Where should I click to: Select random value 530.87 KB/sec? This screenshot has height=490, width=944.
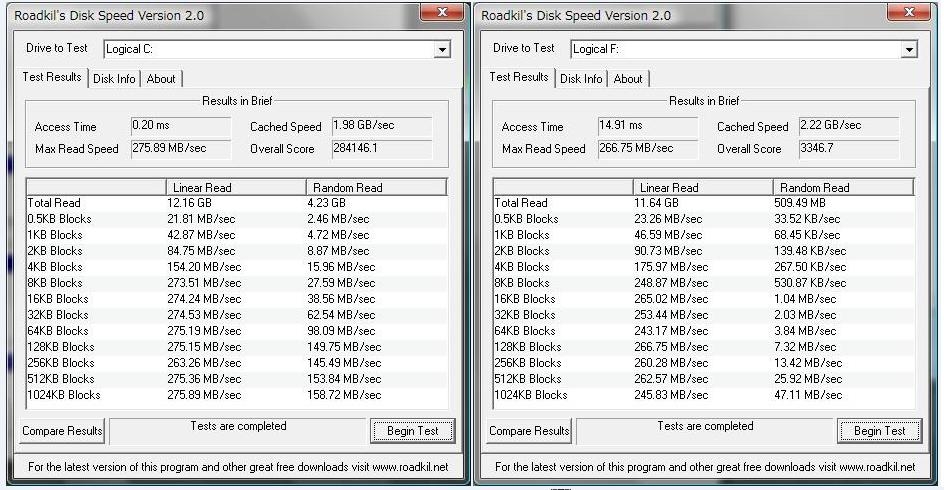click(x=810, y=283)
